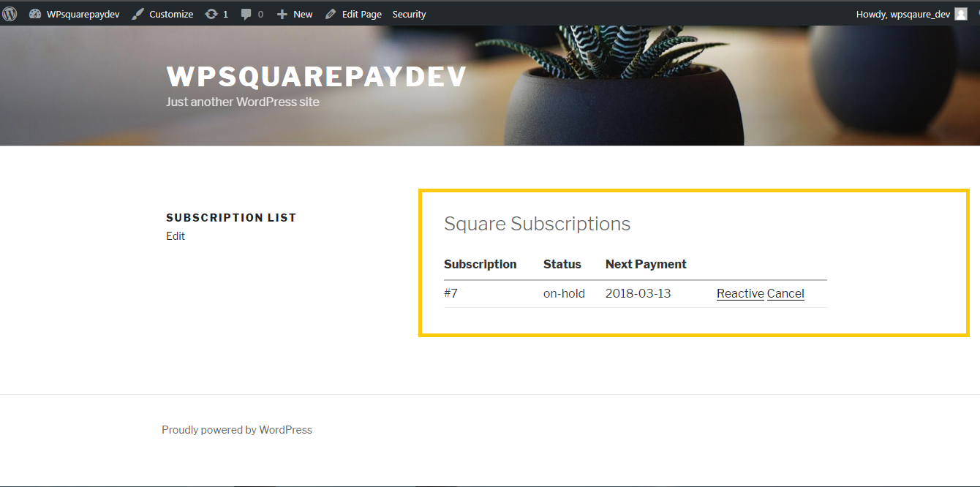The image size is (980, 487).
Task: Click the Subscription column header
Action: coord(480,264)
